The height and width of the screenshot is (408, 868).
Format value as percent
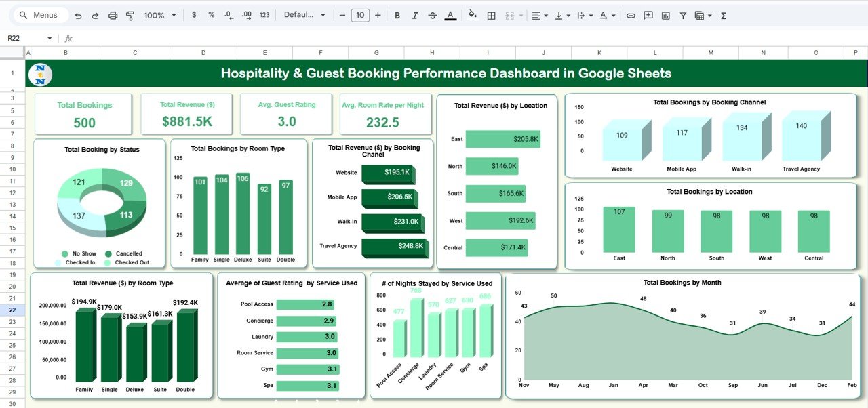click(x=210, y=14)
